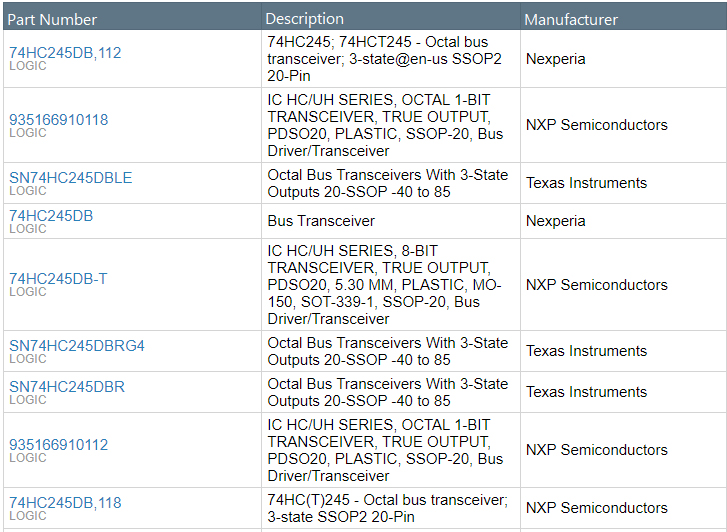
Task: Click the Description column header
Action: pyautogui.click(x=305, y=19)
